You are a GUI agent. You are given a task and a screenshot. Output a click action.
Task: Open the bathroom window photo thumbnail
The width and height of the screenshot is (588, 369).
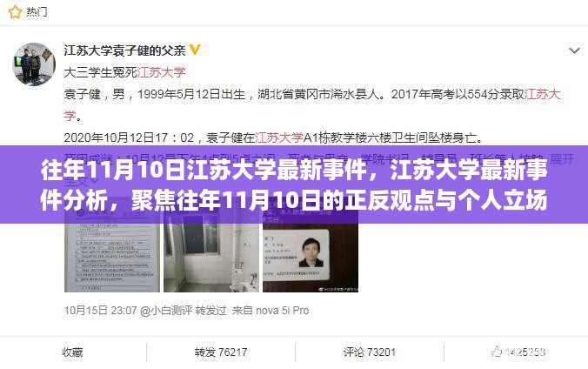click(211, 251)
